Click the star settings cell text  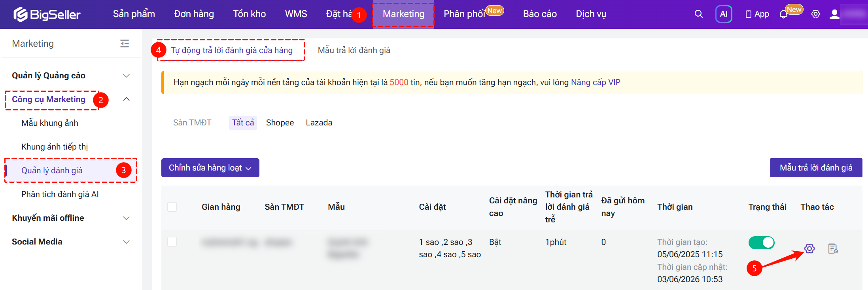(x=450, y=248)
